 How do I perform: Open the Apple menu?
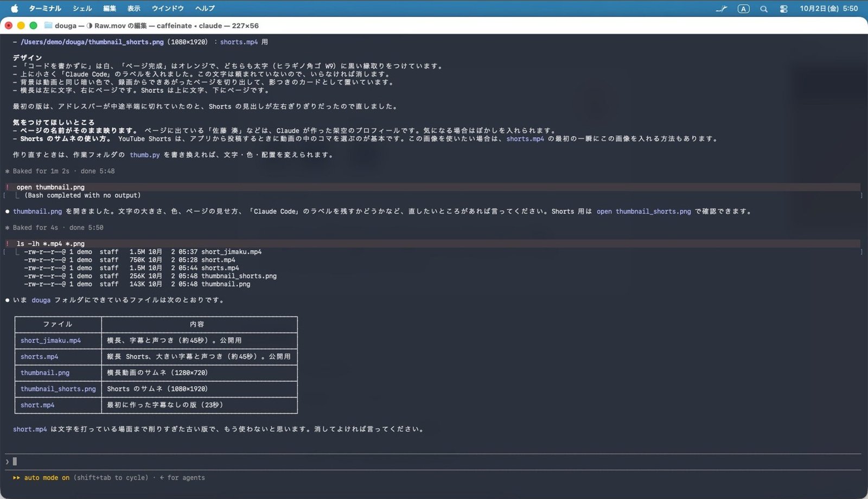point(15,8)
